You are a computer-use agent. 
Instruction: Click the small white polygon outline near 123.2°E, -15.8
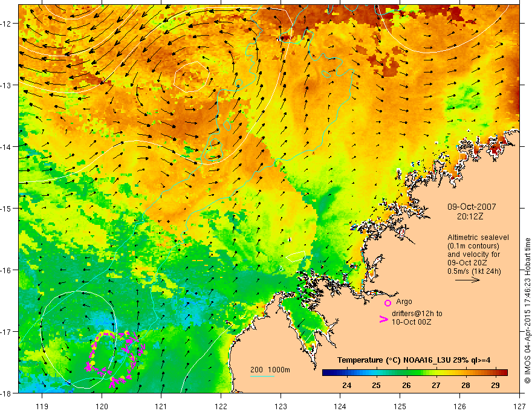[x=296, y=256]
